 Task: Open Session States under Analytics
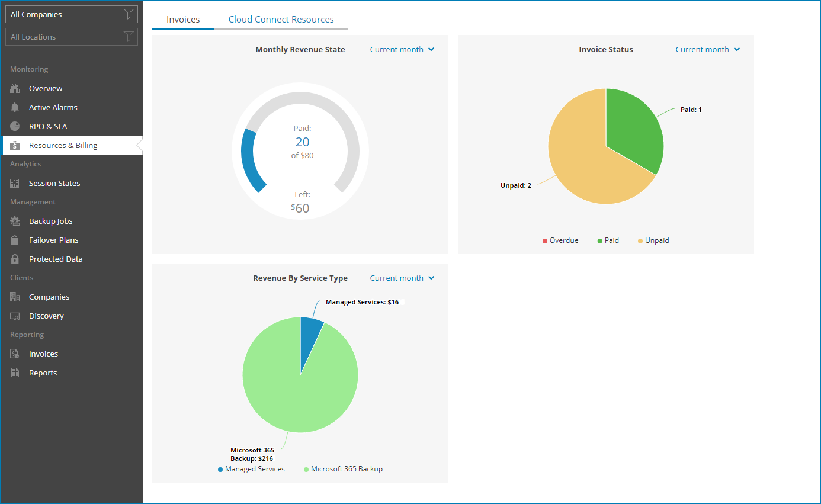pyautogui.click(x=15, y=182)
